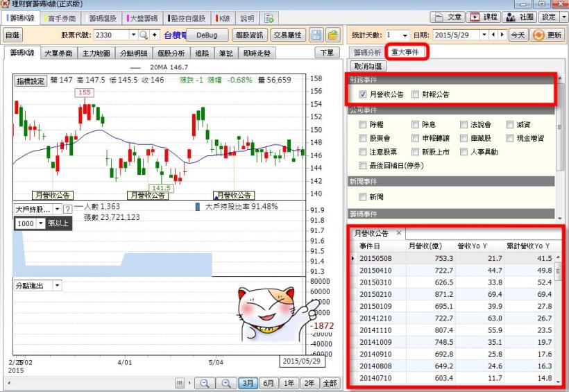The image size is (569, 392).
Task: Click the chart horizontal scrollbar thumb
Action: click(x=180, y=383)
